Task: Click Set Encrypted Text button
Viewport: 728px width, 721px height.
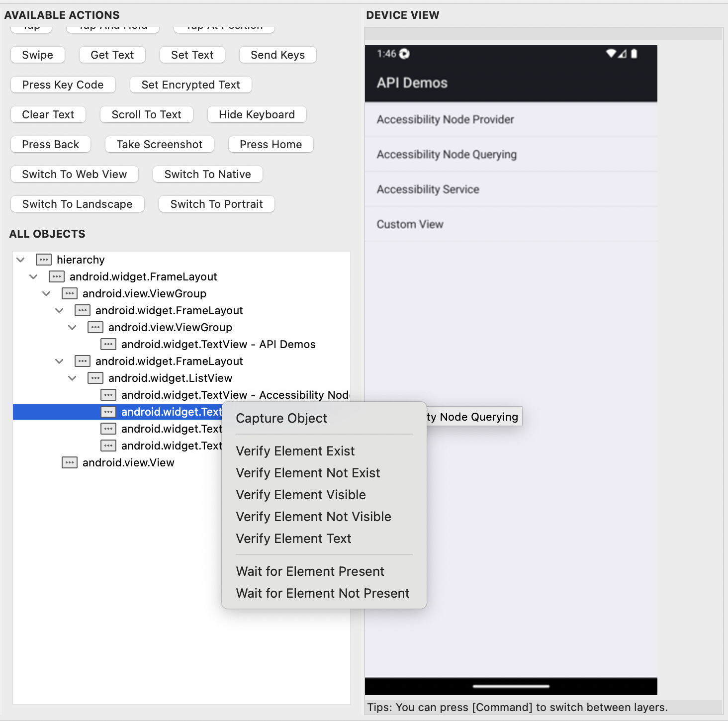Action: [191, 85]
